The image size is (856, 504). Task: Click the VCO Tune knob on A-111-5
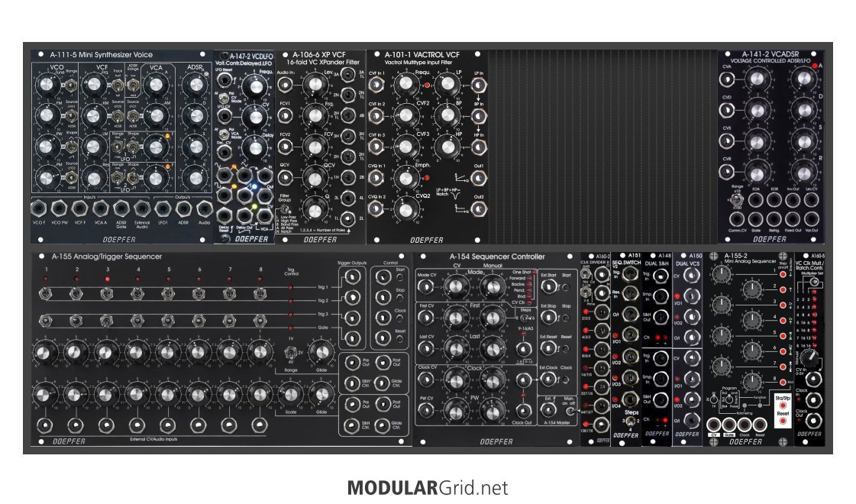[47, 85]
